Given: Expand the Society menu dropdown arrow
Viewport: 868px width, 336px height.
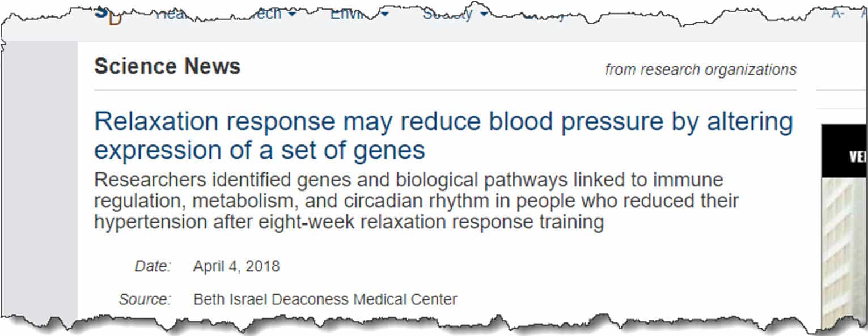Looking at the screenshot, I should tap(484, 14).
